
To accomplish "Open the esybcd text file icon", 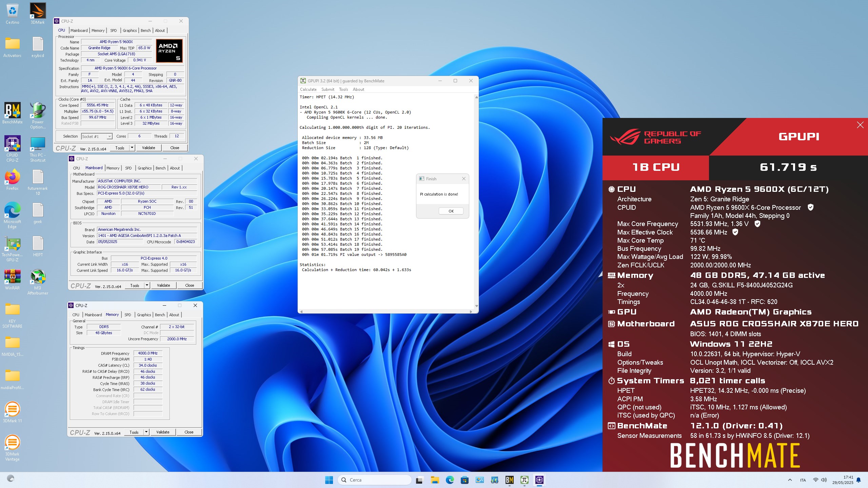I will pos(38,47).
